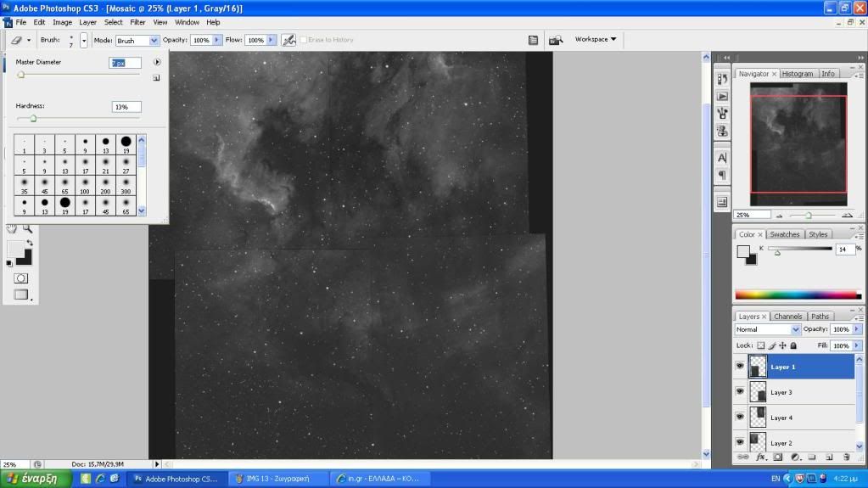Click the lock all layer icon

click(x=793, y=345)
